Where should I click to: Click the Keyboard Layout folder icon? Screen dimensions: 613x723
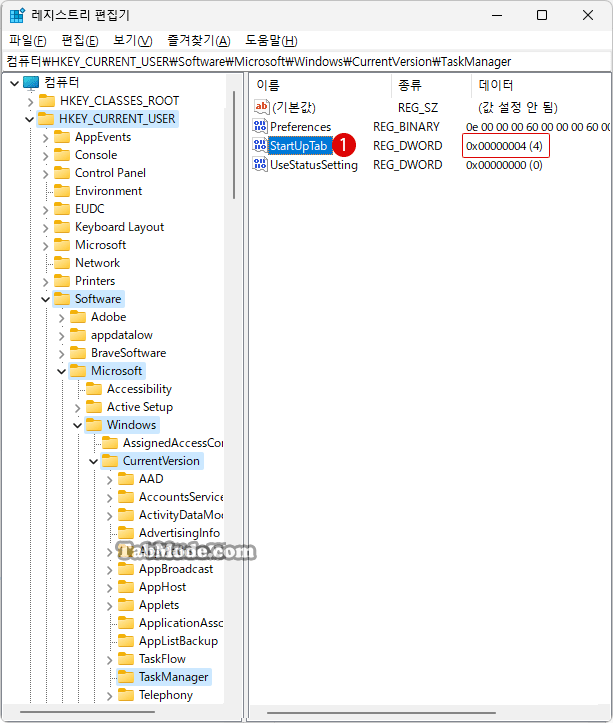(62, 227)
